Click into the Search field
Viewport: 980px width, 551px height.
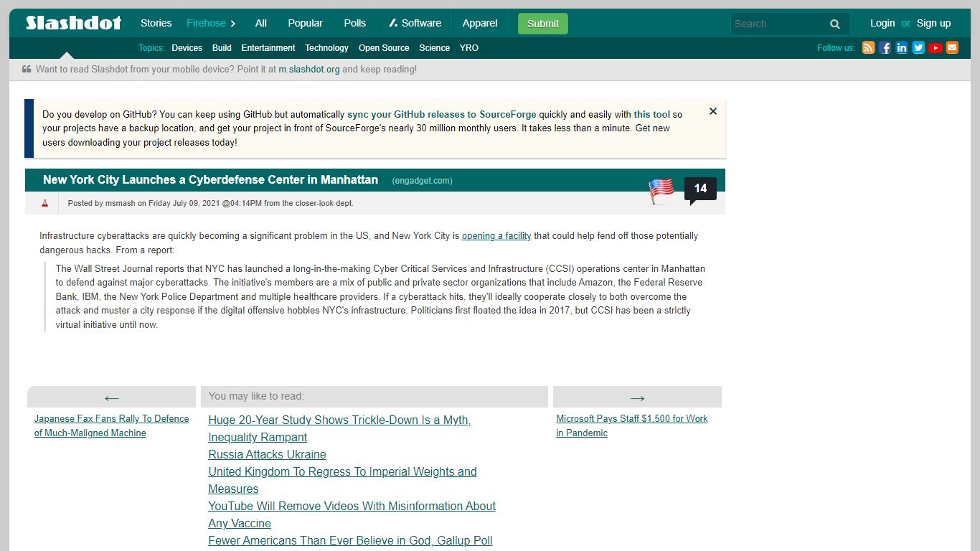tap(778, 24)
